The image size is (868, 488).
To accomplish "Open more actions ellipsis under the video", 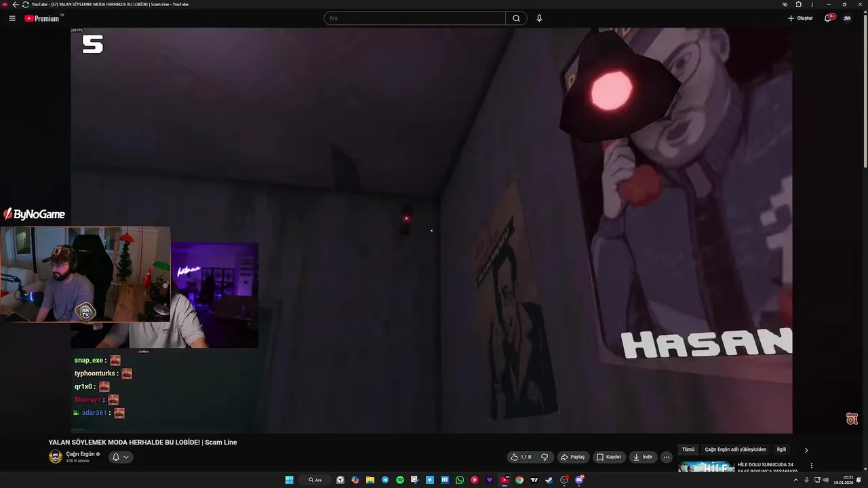I will (x=667, y=457).
